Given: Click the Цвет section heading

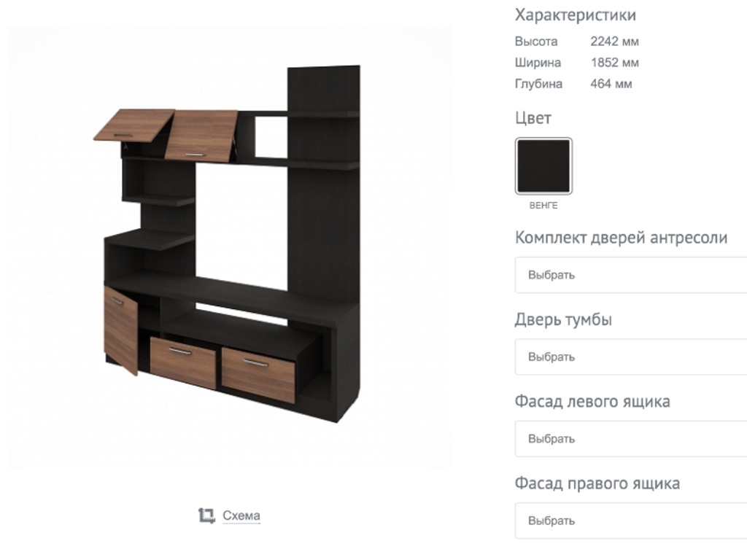Looking at the screenshot, I should [533, 117].
